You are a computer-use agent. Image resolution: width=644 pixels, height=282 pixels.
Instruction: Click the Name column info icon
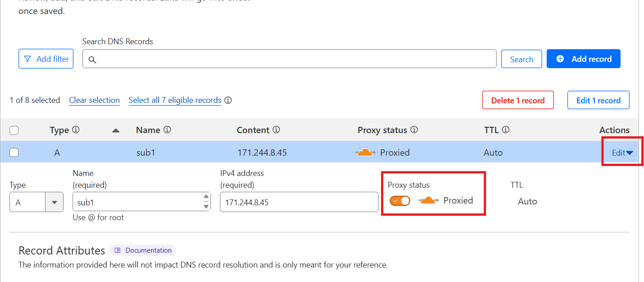(167, 130)
